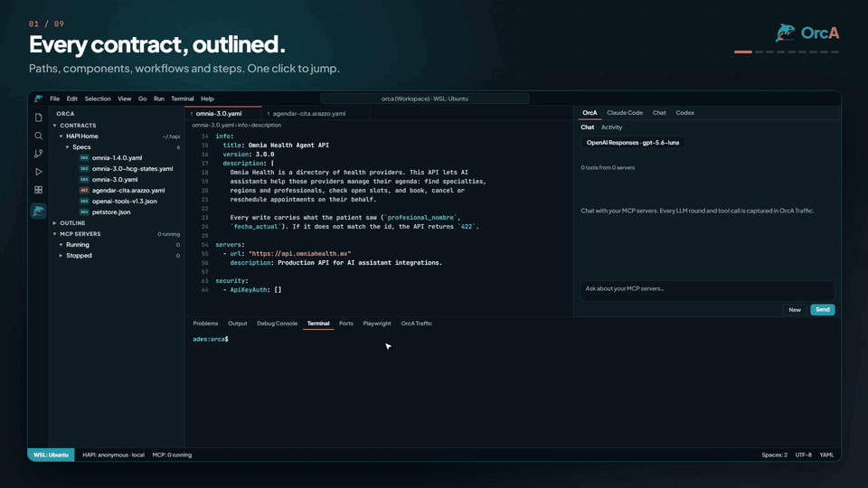Switch to omnia-3.0.yaml editor tab
This screenshot has width=868, height=488.
[x=222, y=114]
